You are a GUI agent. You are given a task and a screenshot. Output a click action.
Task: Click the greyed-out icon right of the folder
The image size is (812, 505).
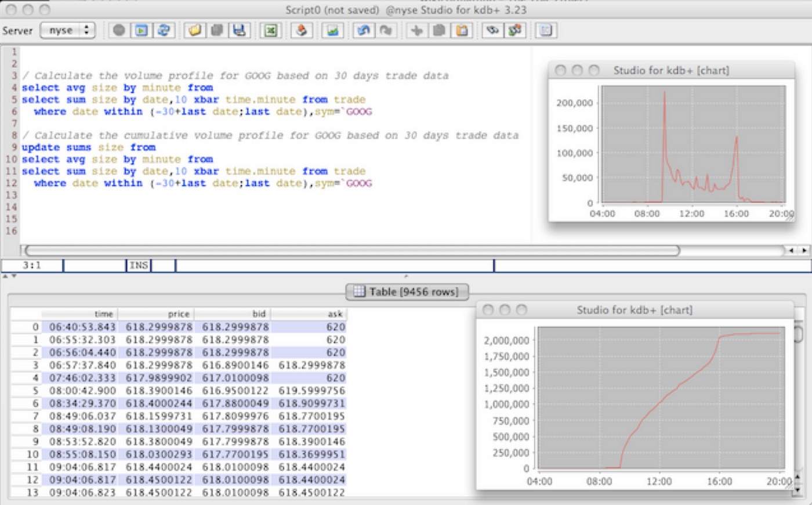pyautogui.click(x=217, y=30)
